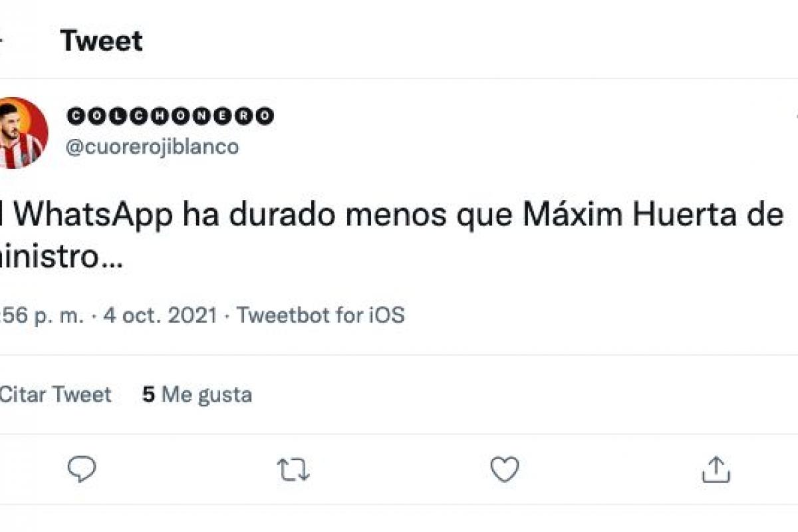
Task: Click the date 4 oct. 2021
Action: pos(160,315)
